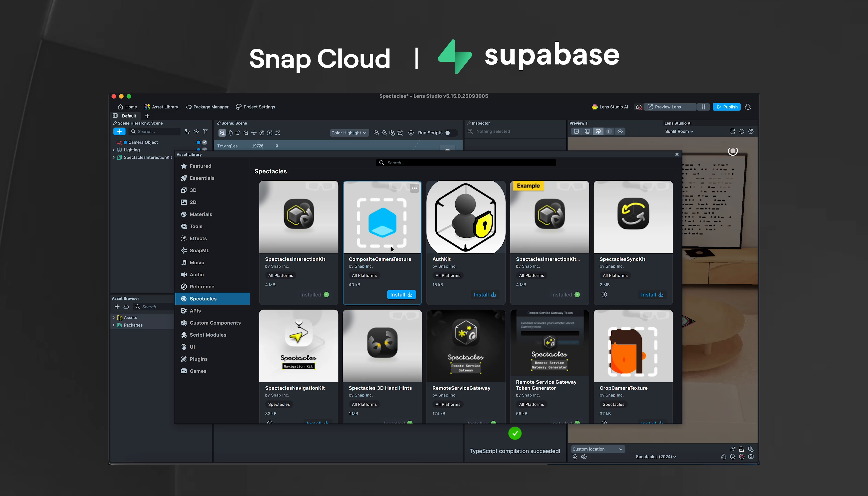Click the running figure motion icon
868x496 pixels.
click(x=732, y=449)
